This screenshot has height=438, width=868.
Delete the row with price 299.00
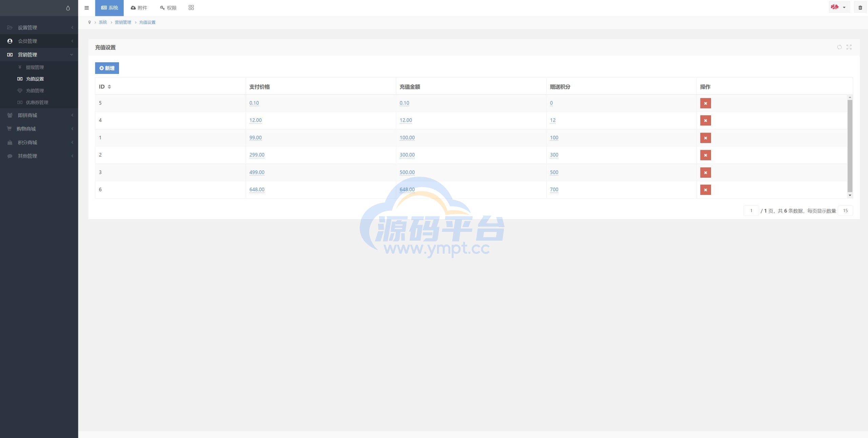706,155
